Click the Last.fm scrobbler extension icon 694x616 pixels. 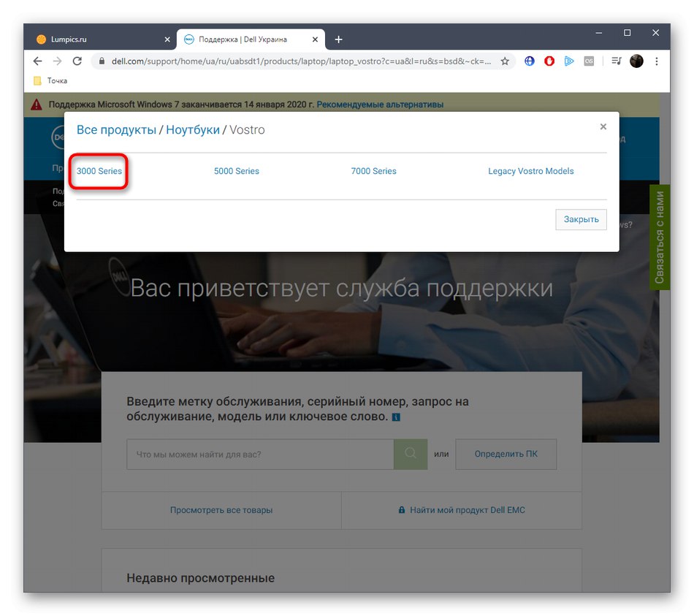click(x=589, y=61)
